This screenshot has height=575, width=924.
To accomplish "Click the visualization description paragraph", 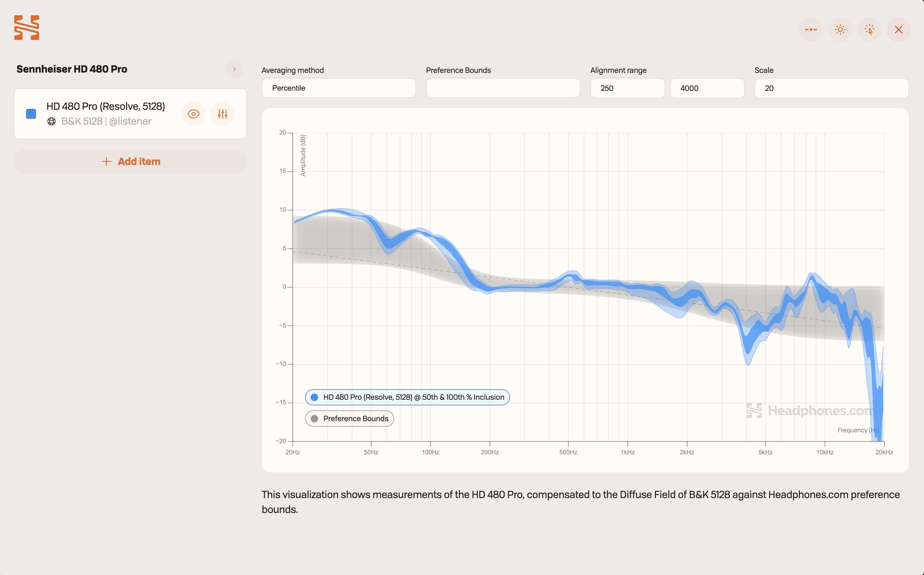I will coord(580,502).
